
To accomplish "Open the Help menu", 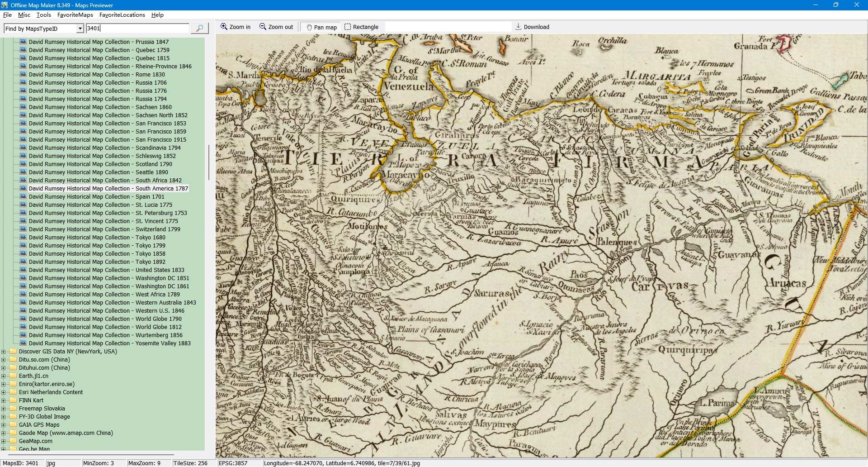I will [x=157, y=15].
